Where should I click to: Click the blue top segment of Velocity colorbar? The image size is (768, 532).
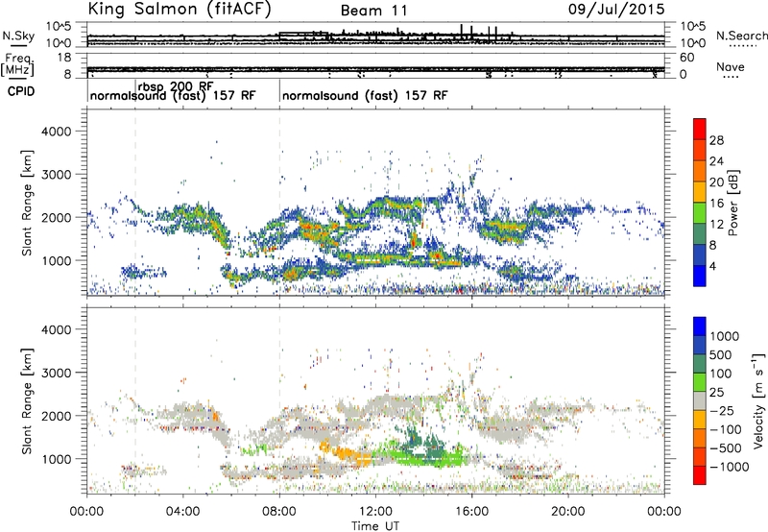[700, 326]
